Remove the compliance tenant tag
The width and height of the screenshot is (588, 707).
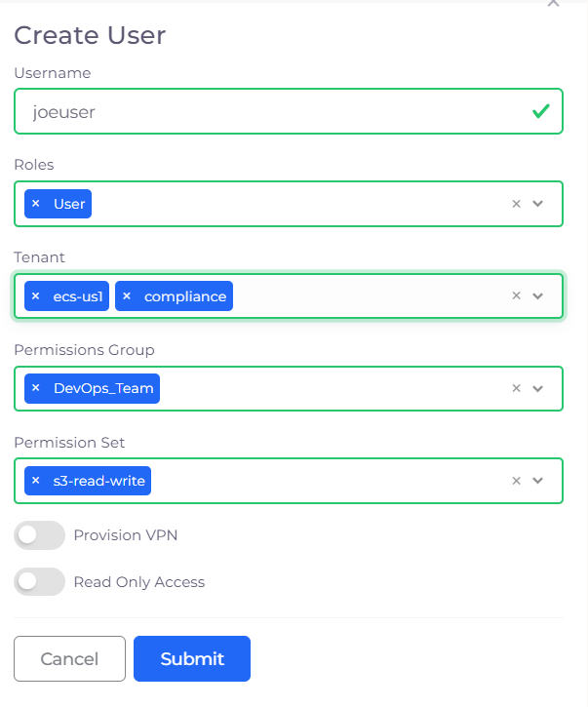click(x=127, y=296)
